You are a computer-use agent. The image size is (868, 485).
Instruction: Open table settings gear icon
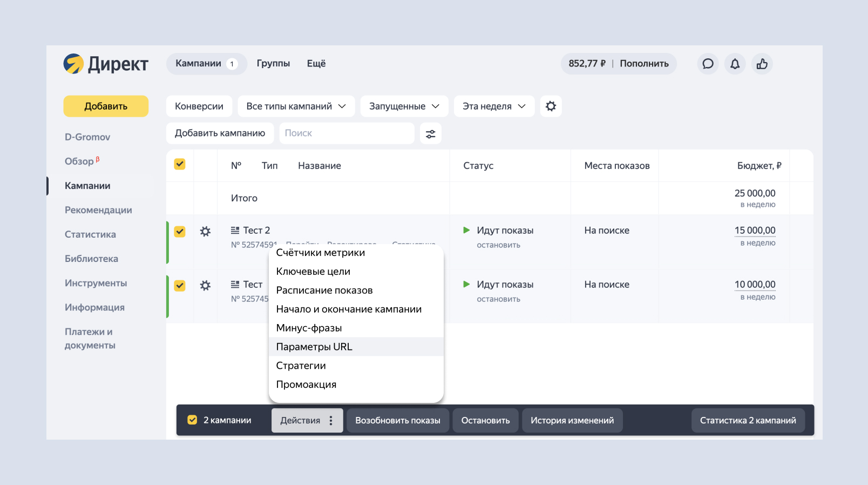pos(551,106)
